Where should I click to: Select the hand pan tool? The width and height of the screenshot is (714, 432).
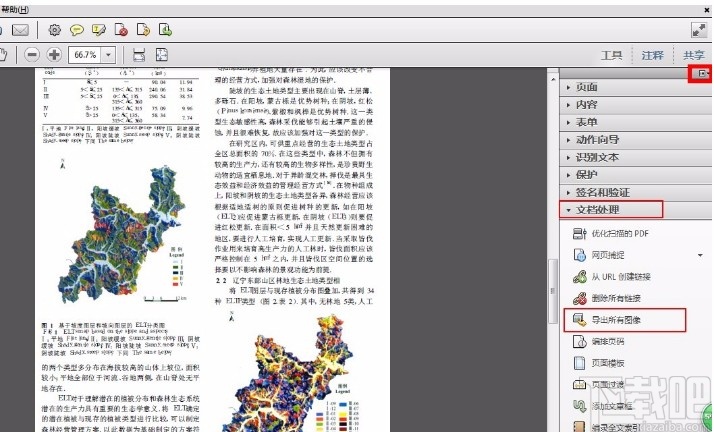click(x=3, y=55)
